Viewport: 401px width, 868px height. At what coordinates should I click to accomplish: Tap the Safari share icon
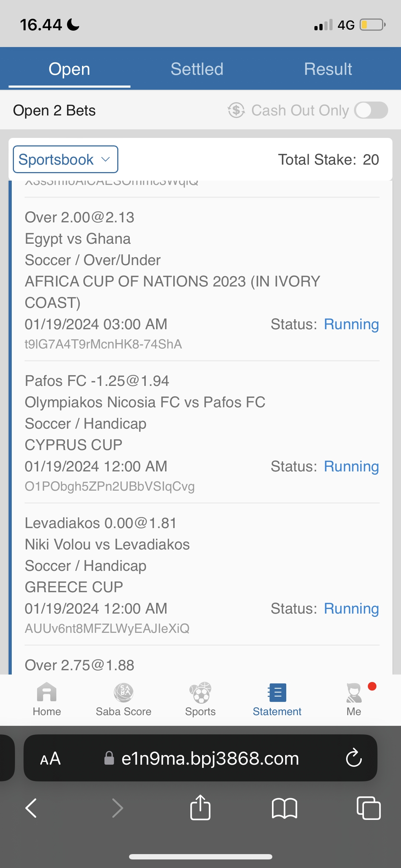[200, 808]
